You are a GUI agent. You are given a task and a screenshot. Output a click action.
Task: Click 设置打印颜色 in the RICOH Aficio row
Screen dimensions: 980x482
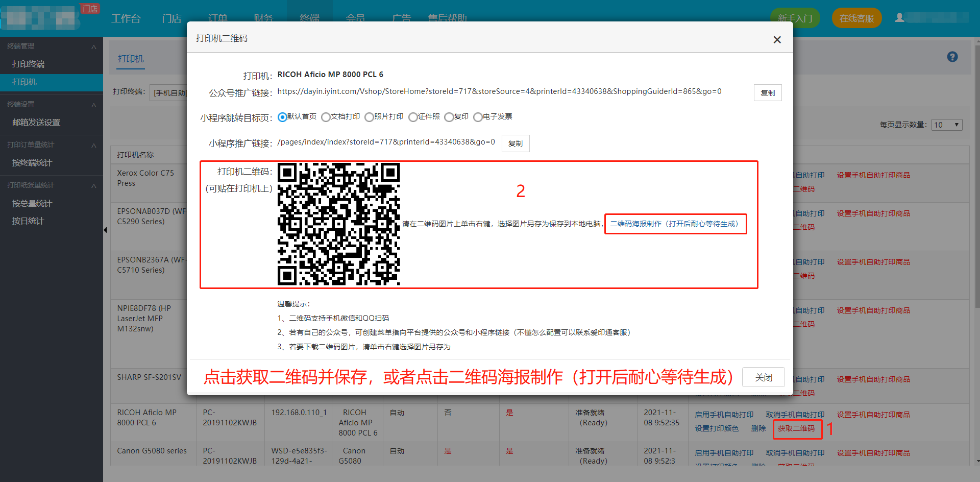click(x=717, y=428)
